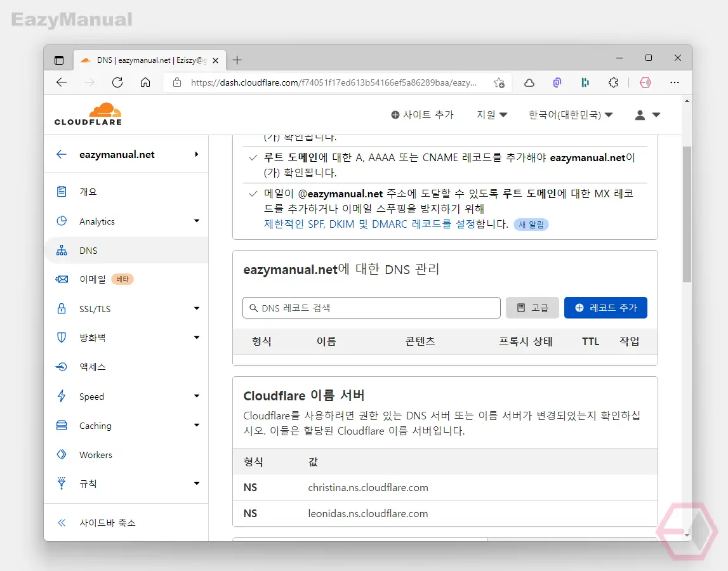This screenshot has width=728, height=571.
Task: Expand the Speed submenu arrow
Action: click(197, 396)
